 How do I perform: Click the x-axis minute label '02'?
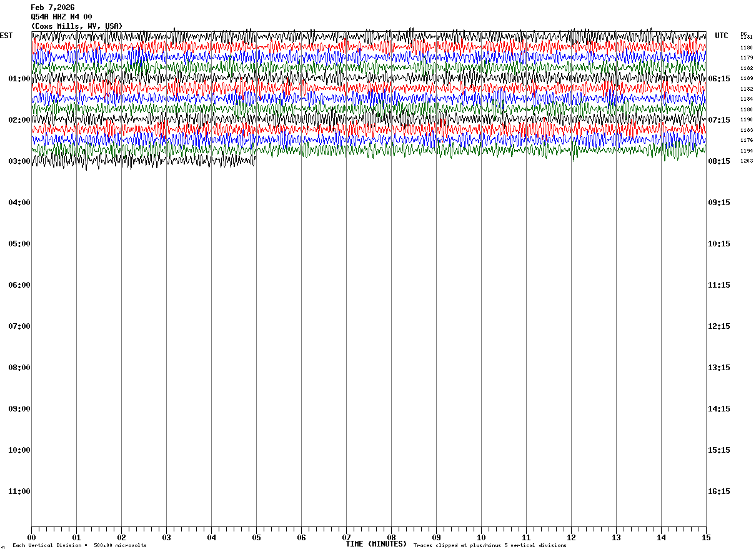click(x=121, y=537)
